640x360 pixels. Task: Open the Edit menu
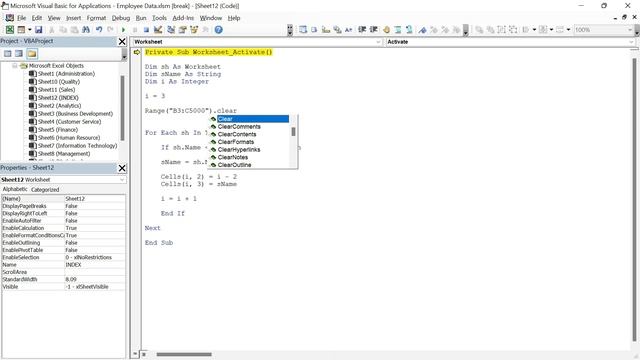(37, 18)
